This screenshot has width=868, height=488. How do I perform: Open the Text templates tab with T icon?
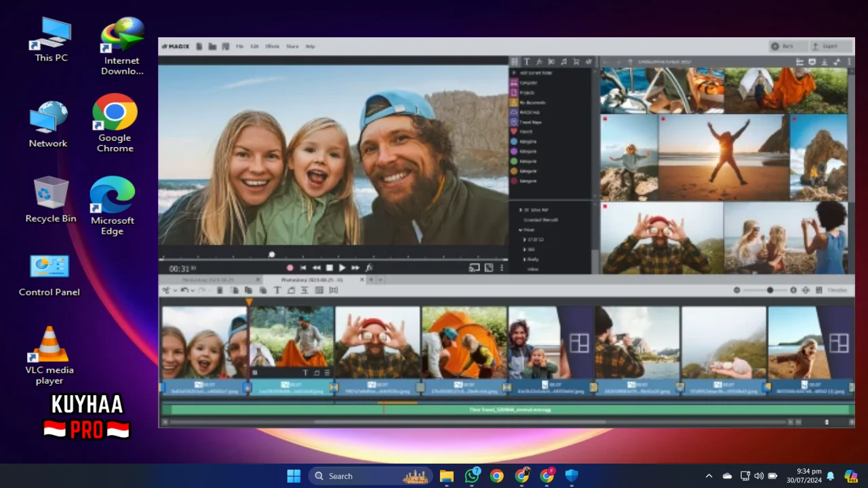click(x=526, y=62)
